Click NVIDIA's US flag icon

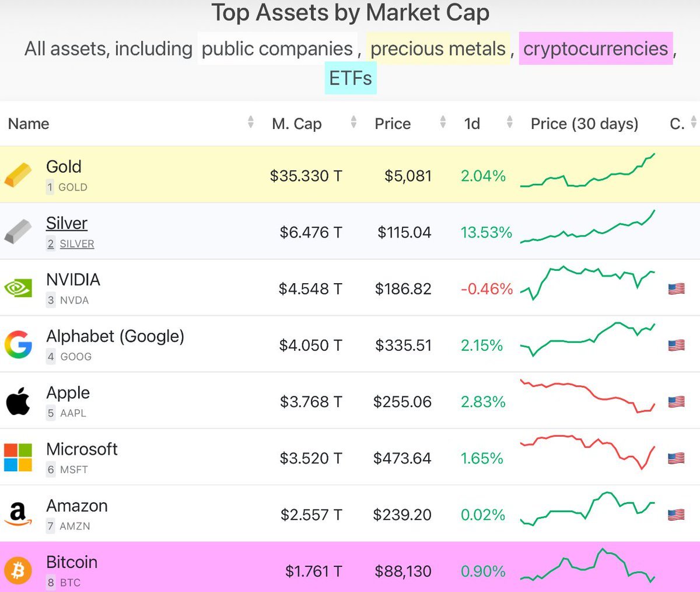676,288
